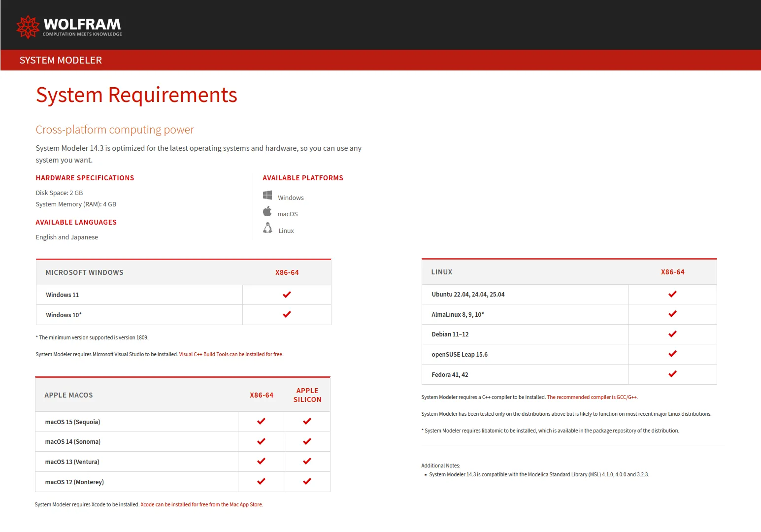Click the AVAILABLE LANGUAGES heading
Viewport: 761px width, 532px height.
point(76,222)
